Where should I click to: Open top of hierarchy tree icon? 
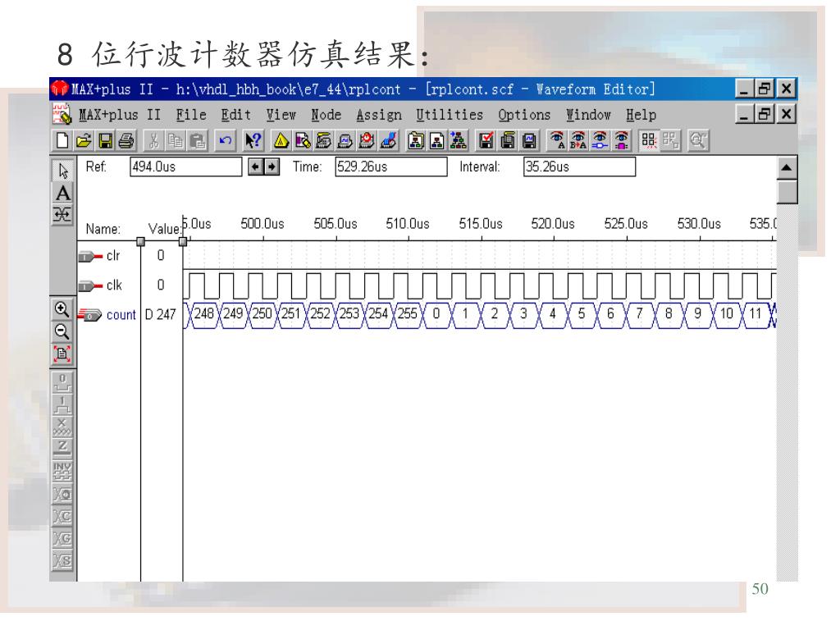pos(459,141)
